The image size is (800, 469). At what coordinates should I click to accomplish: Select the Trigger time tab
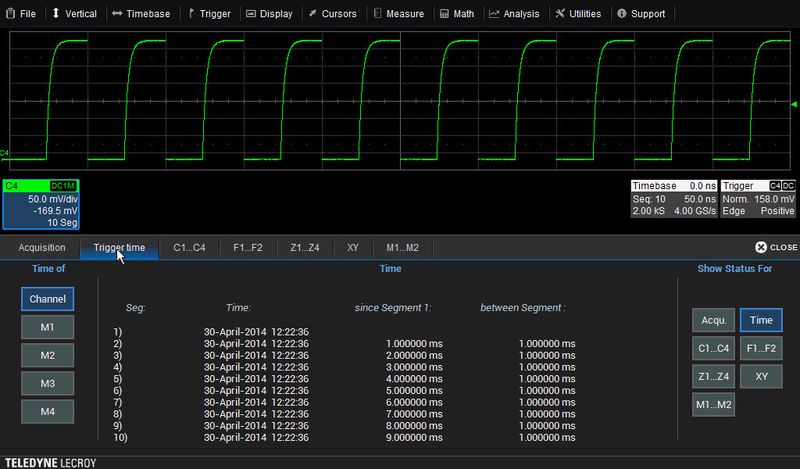tap(119, 248)
